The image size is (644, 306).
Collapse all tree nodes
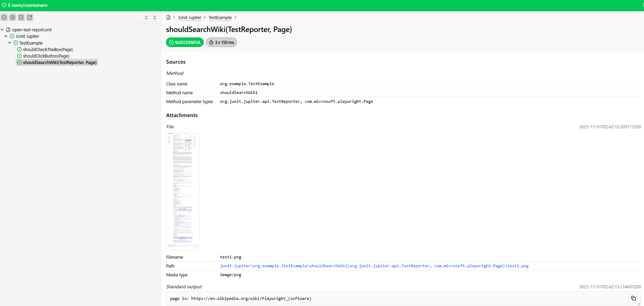pyautogui.click(x=155, y=17)
